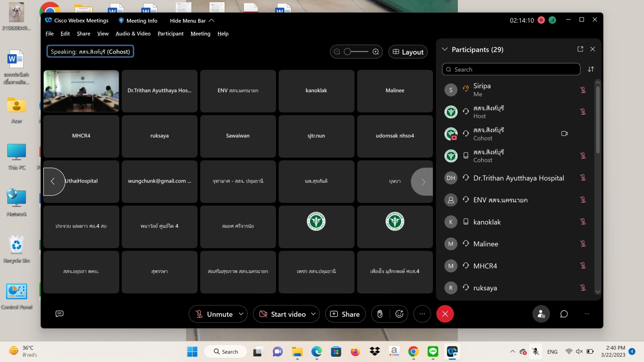Sort the participants list
Viewport: 644px width, 362px height.
(591, 69)
